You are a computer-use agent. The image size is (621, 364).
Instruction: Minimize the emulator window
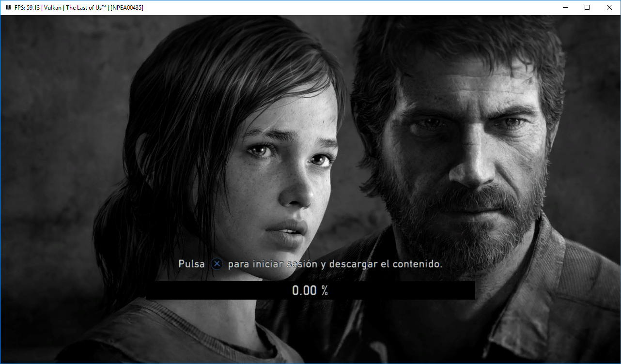[x=565, y=7]
